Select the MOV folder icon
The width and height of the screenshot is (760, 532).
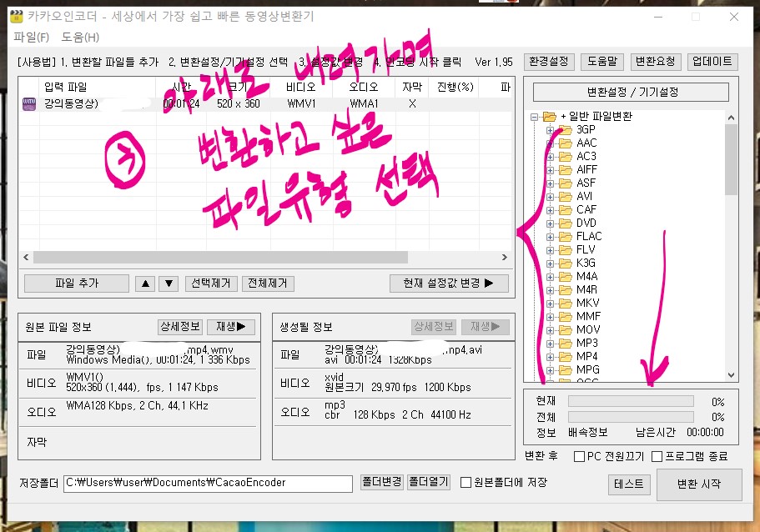pos(565,330)
